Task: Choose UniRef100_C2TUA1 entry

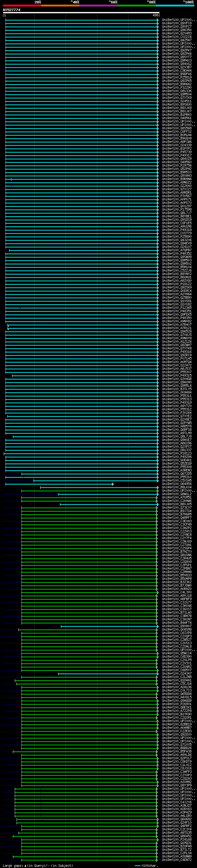Action: tap(177, 545)
